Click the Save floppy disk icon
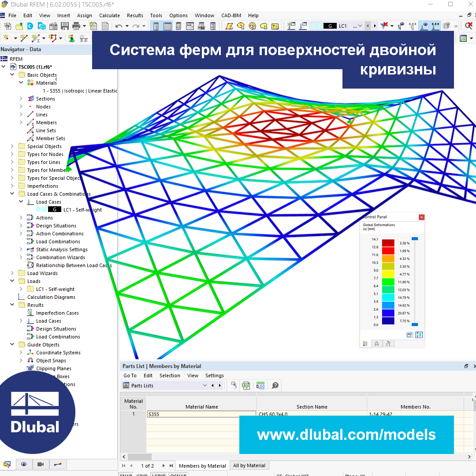The width and height of the screenshot is (476, 476). tap(65, 26)
